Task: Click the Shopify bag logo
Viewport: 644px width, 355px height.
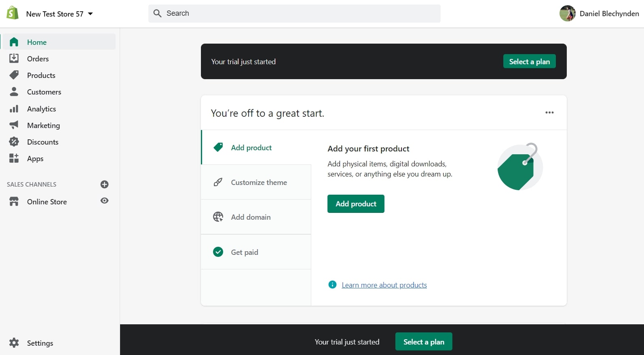Action: coord(13,13)
